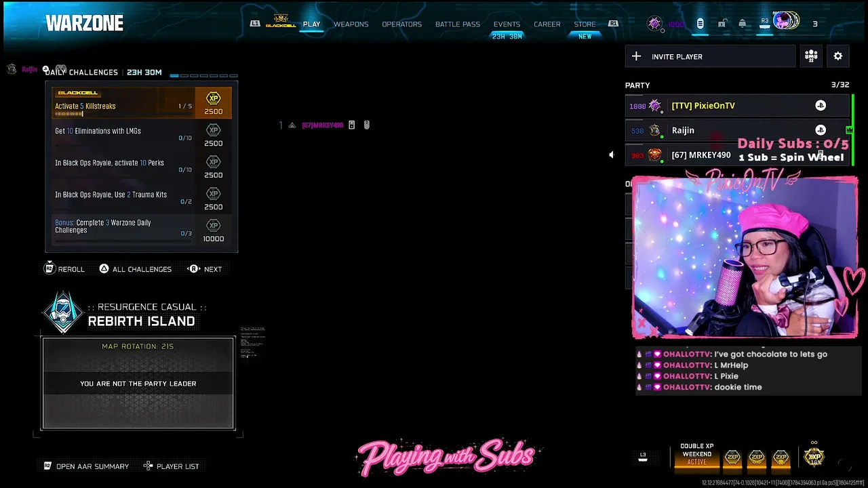
Task: Open the BlackCell icon in top navigation
Action: point(281,22)
